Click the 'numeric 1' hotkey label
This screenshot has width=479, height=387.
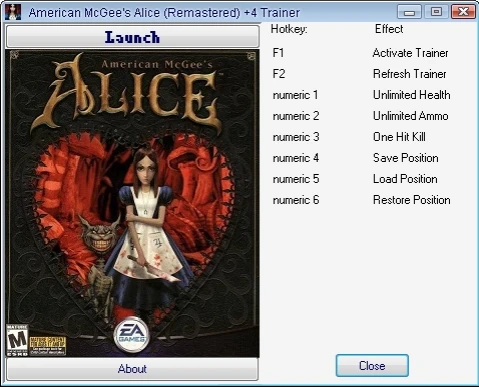(295, 95)
